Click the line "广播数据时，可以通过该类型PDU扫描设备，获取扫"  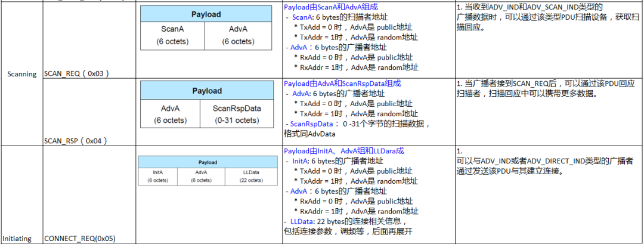click(x=548, y=18)
